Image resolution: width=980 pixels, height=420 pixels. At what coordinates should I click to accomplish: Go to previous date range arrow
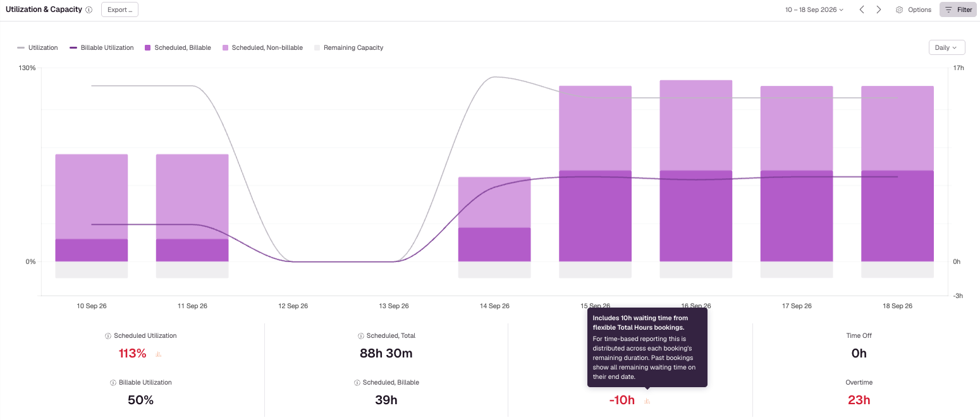[862, 9]
